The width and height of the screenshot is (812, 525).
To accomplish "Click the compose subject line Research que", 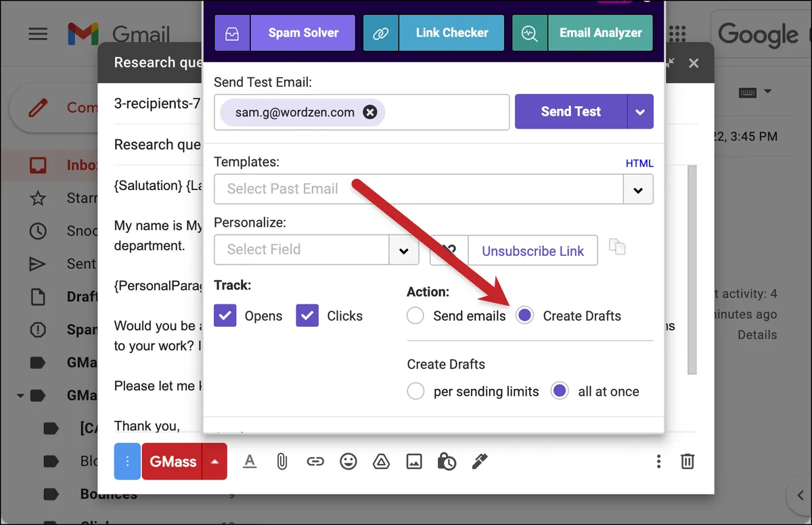I will tap(157, 145).
